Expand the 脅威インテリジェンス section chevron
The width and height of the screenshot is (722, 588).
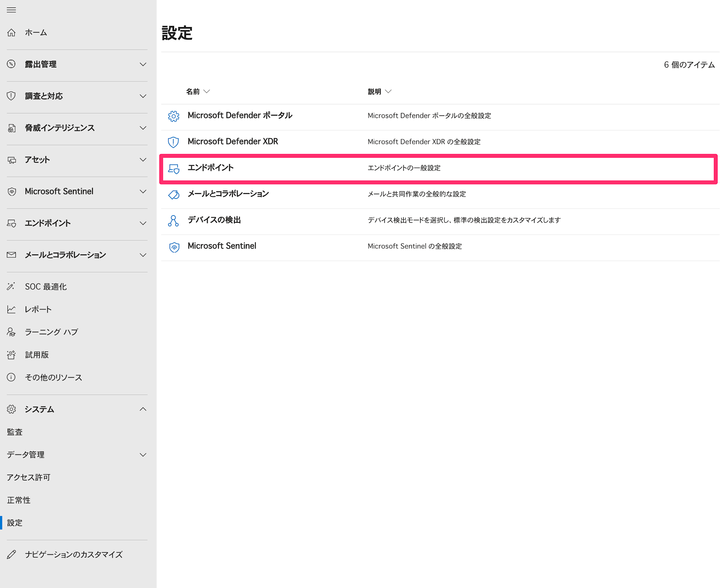143,128
